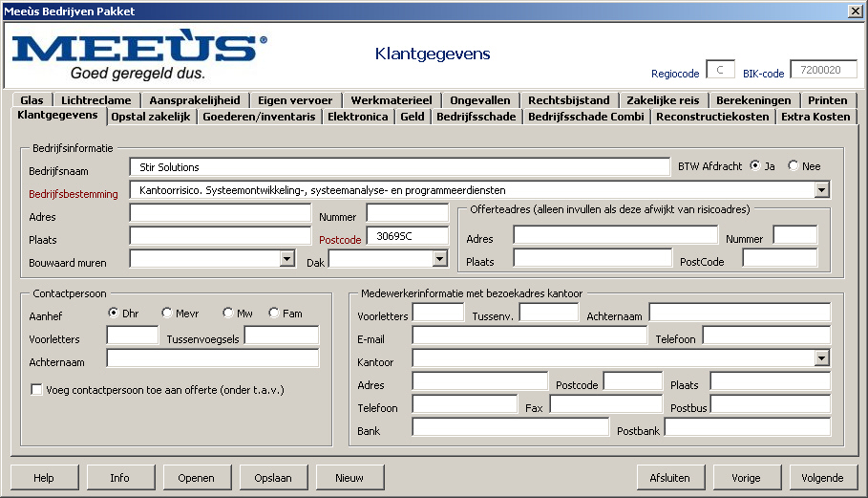Open the Eigen vervoer tab

(x=295, y=100)
